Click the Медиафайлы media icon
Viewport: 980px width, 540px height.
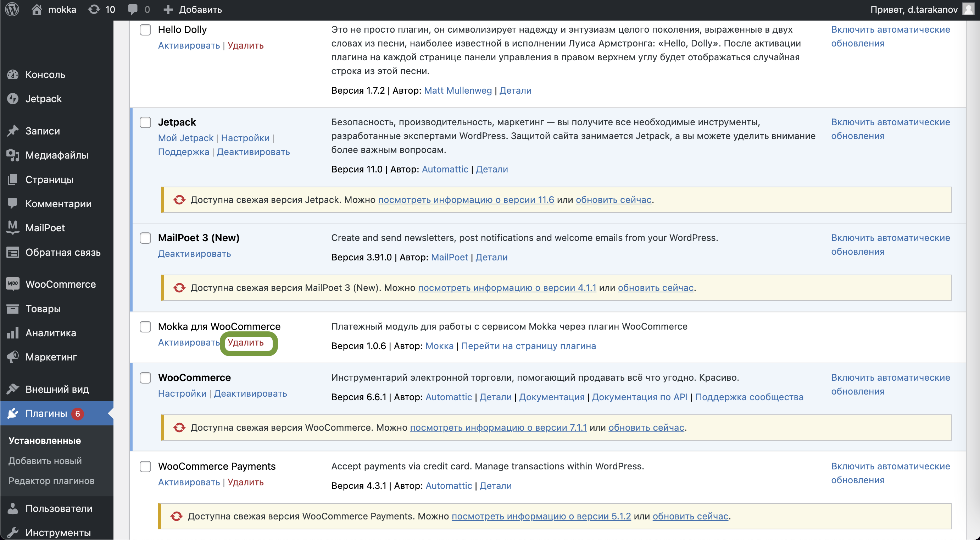12,155
